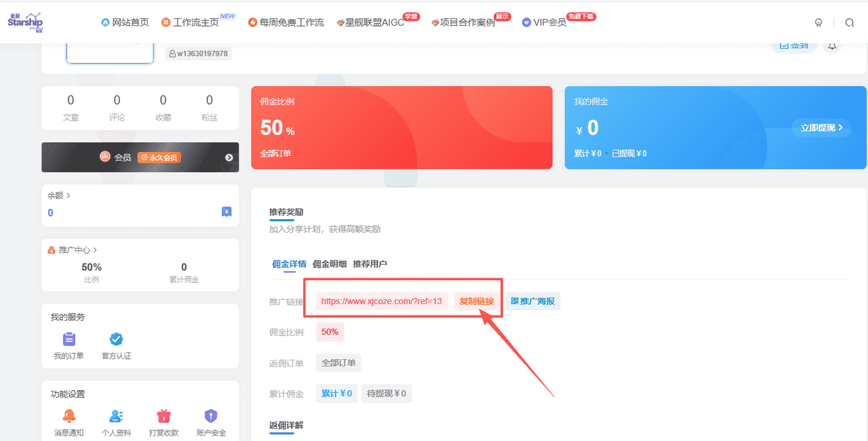Open 账户安全 account security shield icon

[x=211, y=417]
